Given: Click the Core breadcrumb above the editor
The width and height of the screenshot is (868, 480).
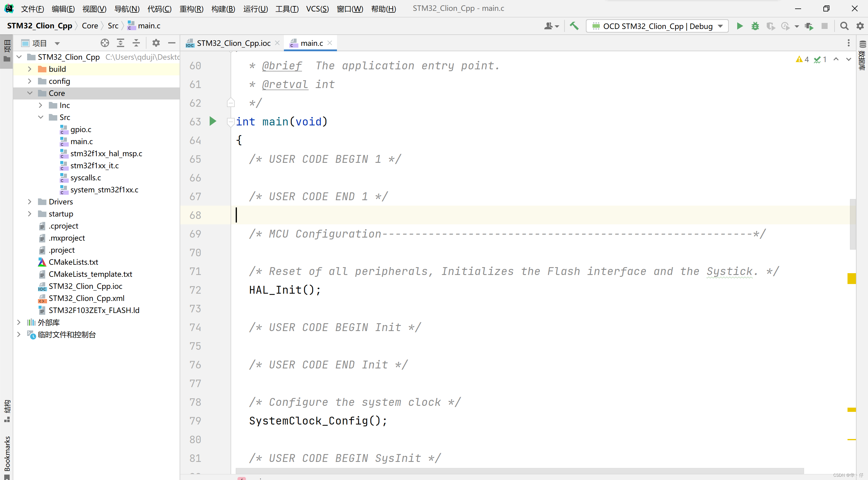Looking at the screenshot, I should [x=90, y=26].
